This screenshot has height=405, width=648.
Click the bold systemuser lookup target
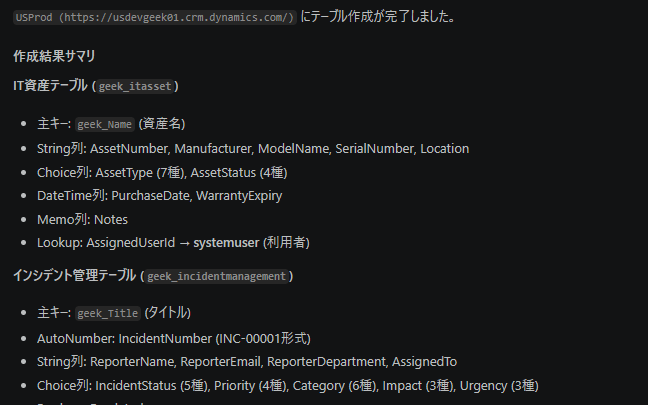click(226, 242)
